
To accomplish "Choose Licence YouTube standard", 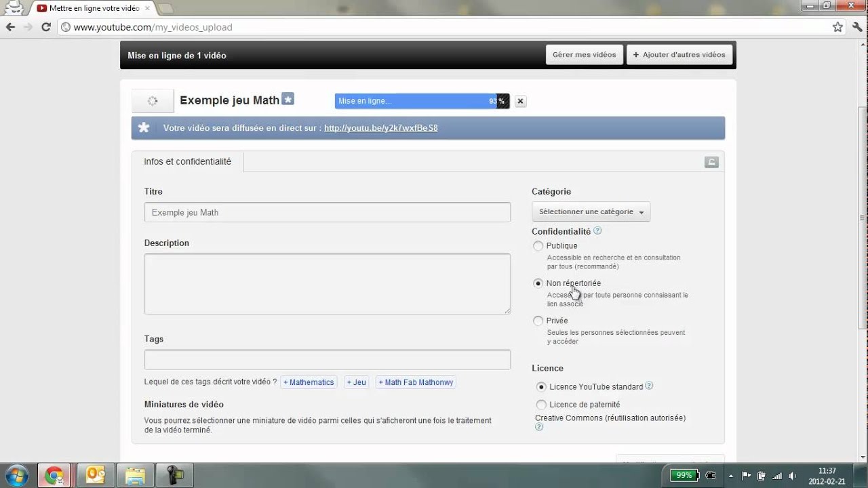I will (541, 387).
